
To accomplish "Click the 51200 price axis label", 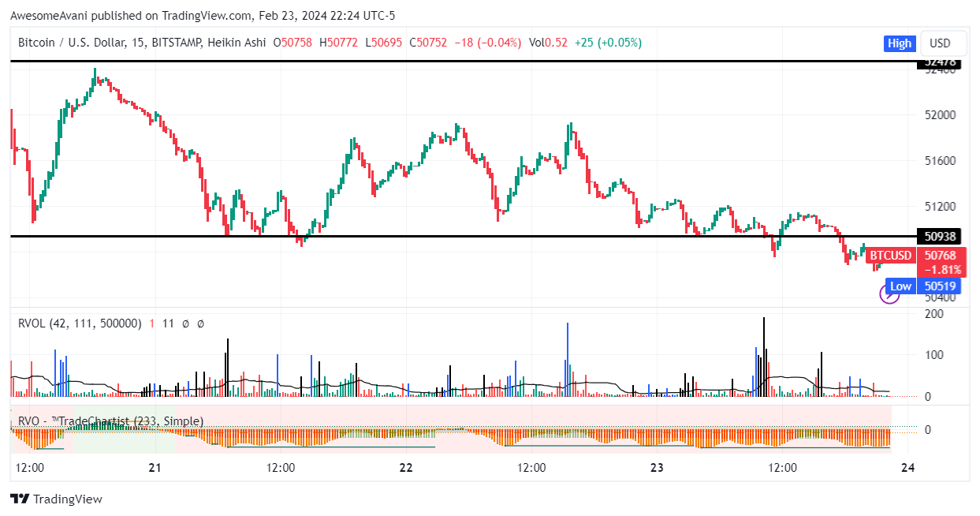I will [940, 207].
